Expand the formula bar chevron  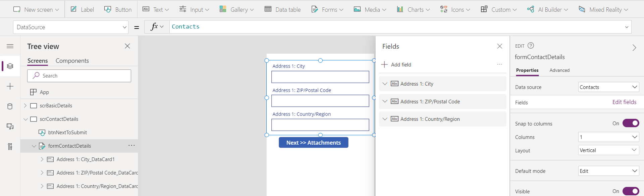click(x=627, y=27)
